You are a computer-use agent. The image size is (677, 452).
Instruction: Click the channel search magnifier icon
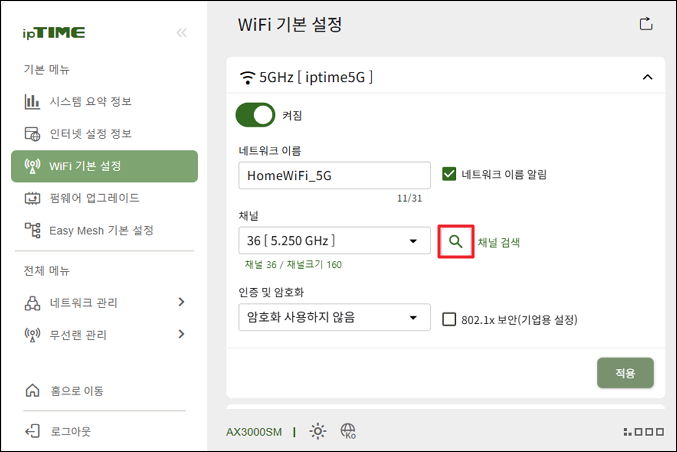[456, 242]
